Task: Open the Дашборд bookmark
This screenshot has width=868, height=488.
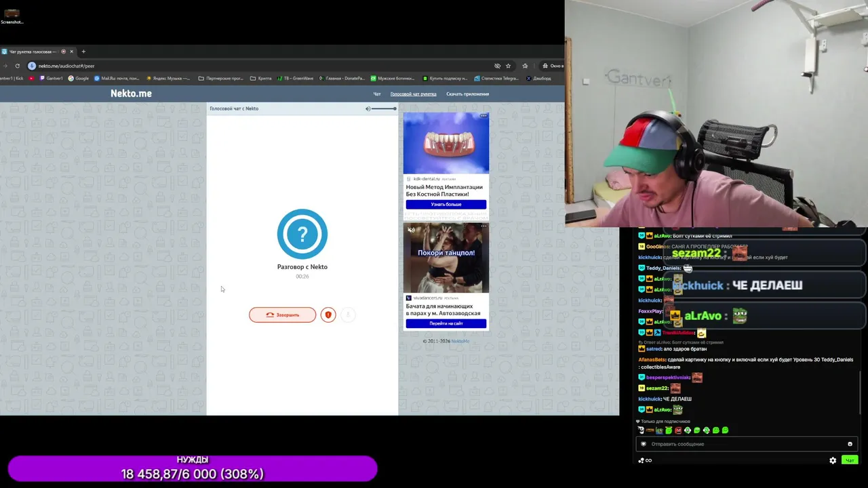Action: tap(538, 78)
